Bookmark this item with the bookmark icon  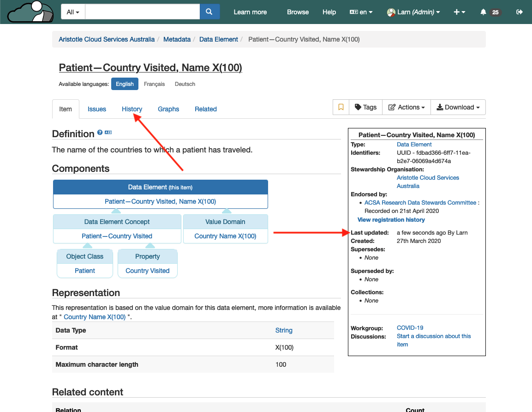point(341,107)
